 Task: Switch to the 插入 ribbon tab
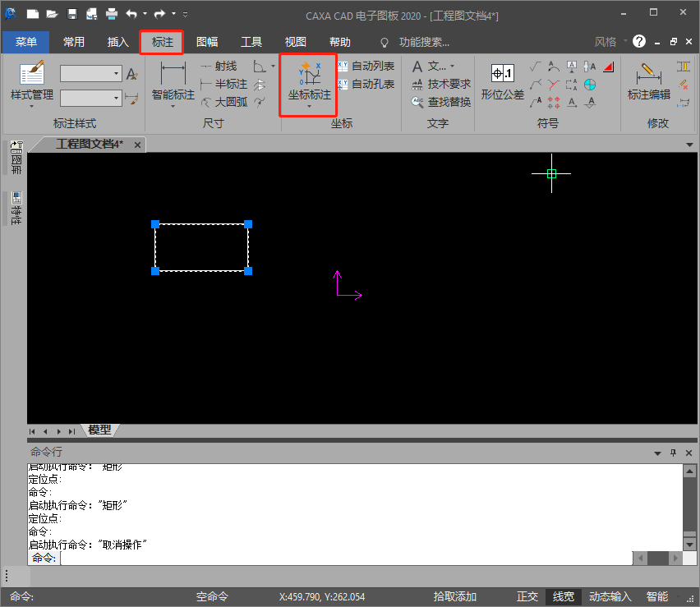(117, 42)
